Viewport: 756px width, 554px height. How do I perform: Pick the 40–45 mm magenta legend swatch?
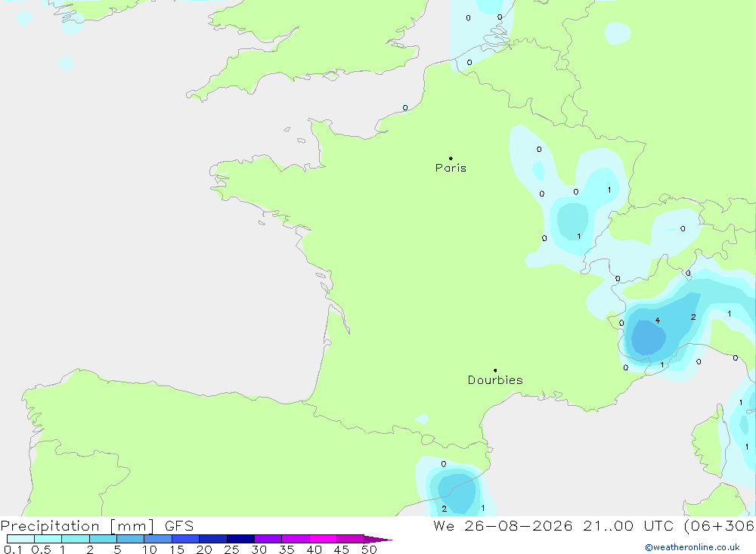pos(323,539)
